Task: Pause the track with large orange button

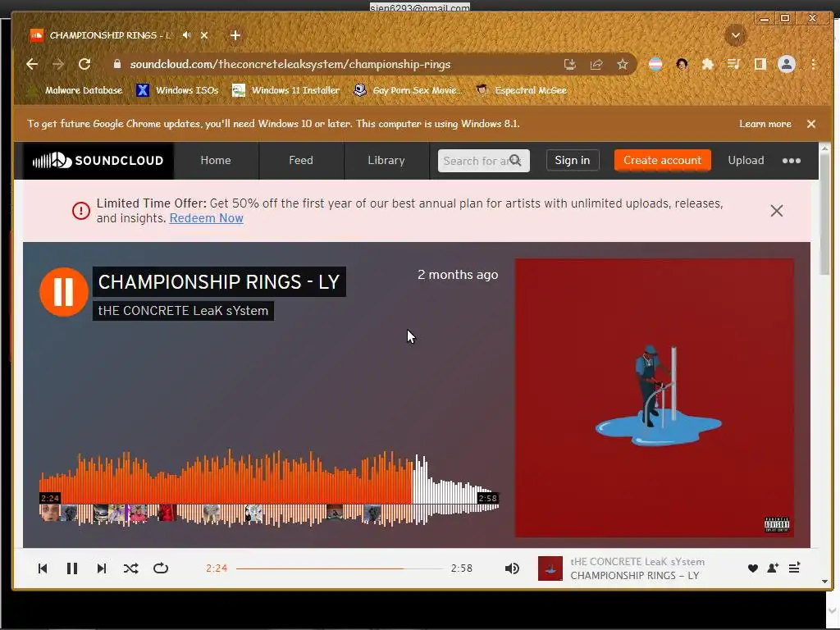Action: coord(63,292)
